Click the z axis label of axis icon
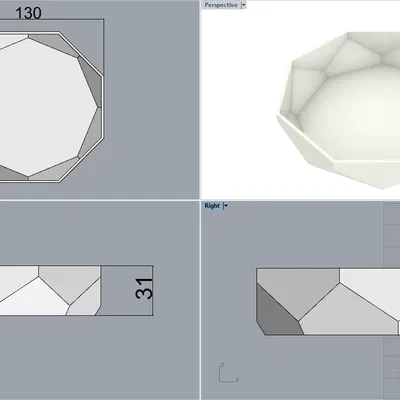Viewport: 400px width, 400px height. point(222,365)
